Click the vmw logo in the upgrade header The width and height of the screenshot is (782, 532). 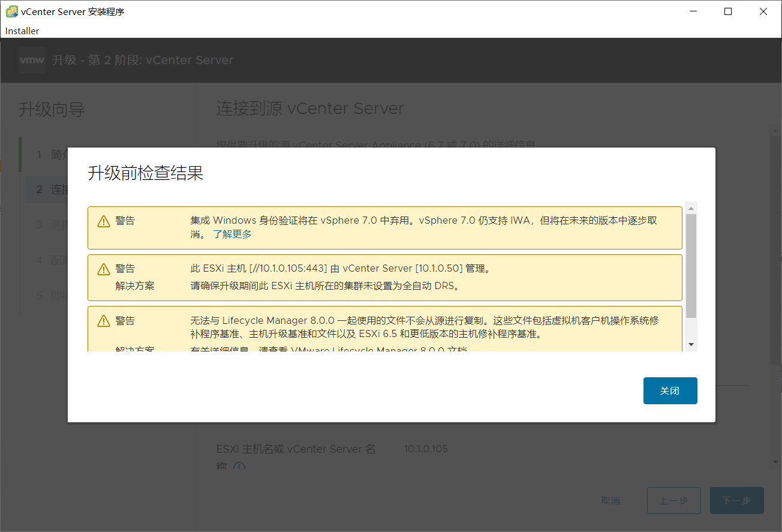coord(31,60)
